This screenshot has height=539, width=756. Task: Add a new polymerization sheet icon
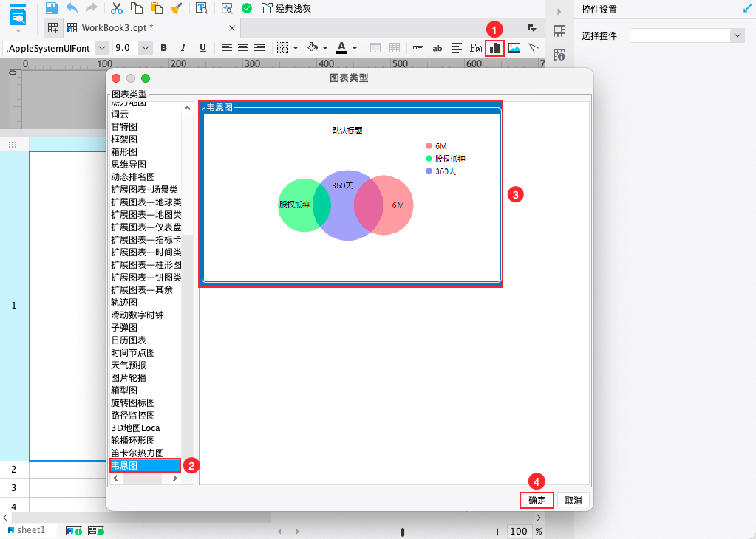point(96,531)
